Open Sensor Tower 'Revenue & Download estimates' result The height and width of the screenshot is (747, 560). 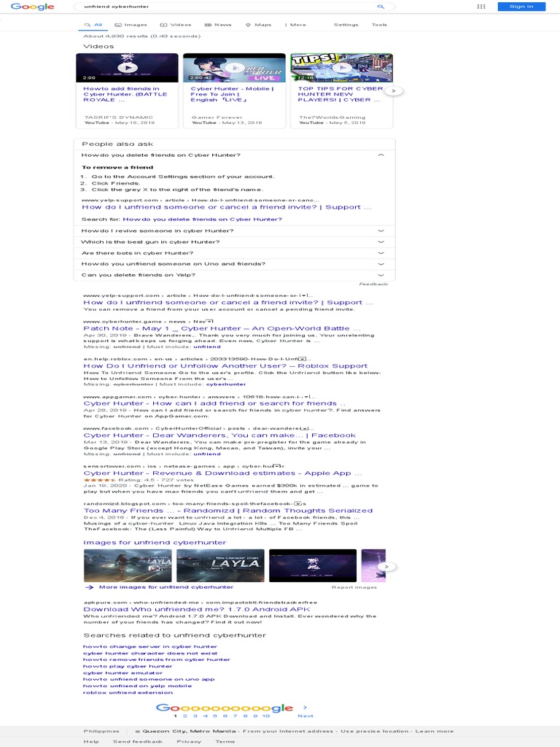[223, 473]
